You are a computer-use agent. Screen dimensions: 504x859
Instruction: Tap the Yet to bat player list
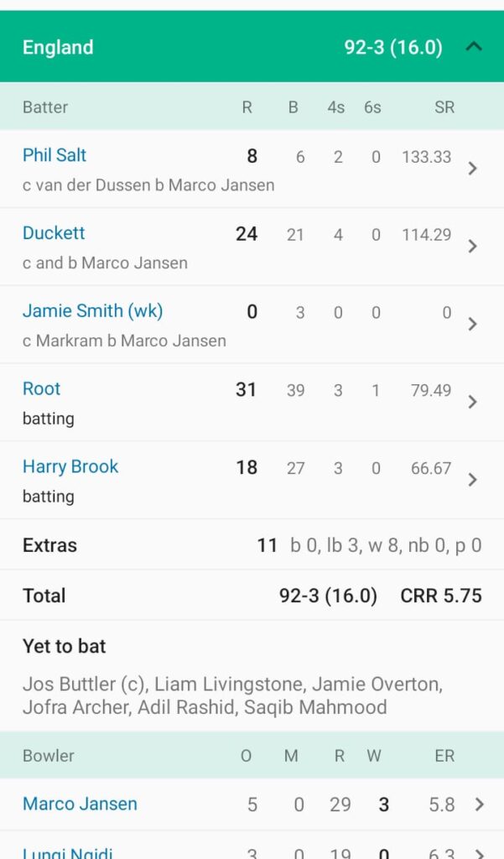(233, 695)
